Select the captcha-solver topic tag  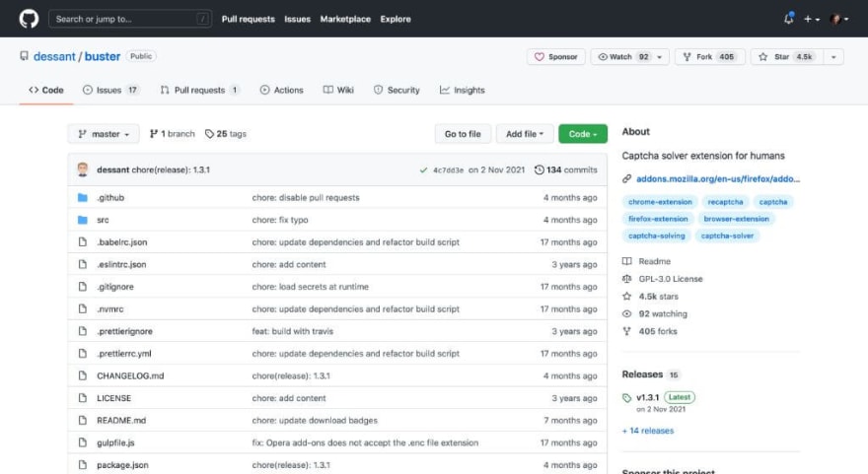click(x=727, y=236)
